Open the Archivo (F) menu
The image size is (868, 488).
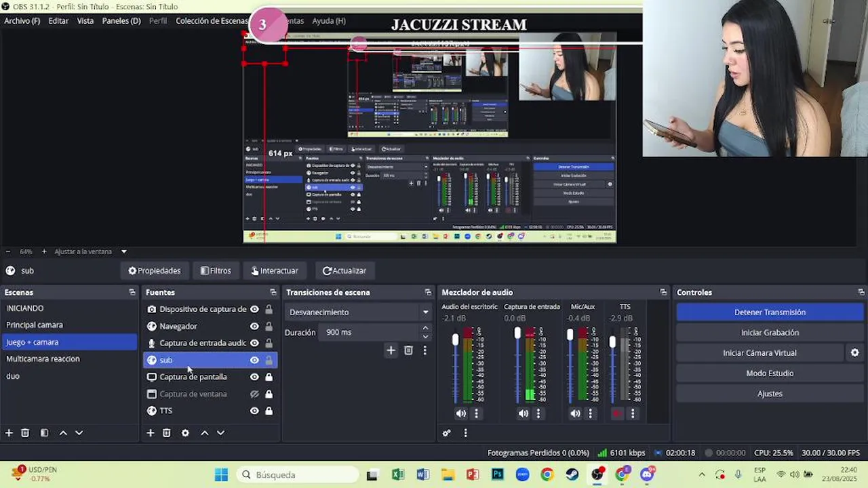pos(22,21)
